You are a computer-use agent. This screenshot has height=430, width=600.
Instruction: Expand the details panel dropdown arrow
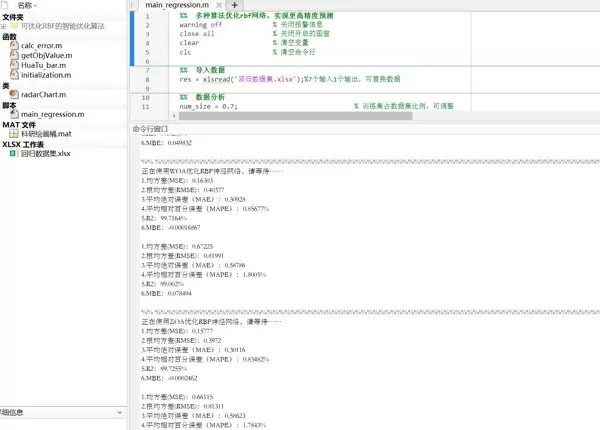click(x=121, y=411)
